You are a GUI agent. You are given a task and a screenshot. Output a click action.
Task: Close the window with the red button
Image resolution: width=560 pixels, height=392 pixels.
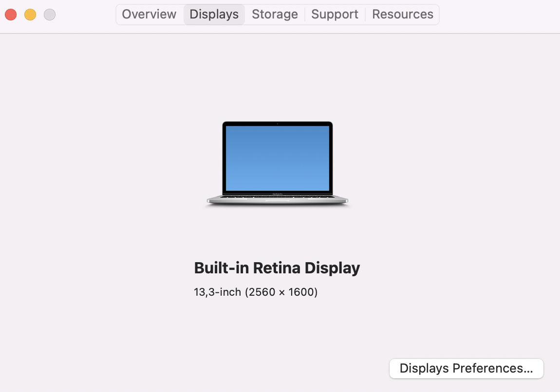coord(11,15)
